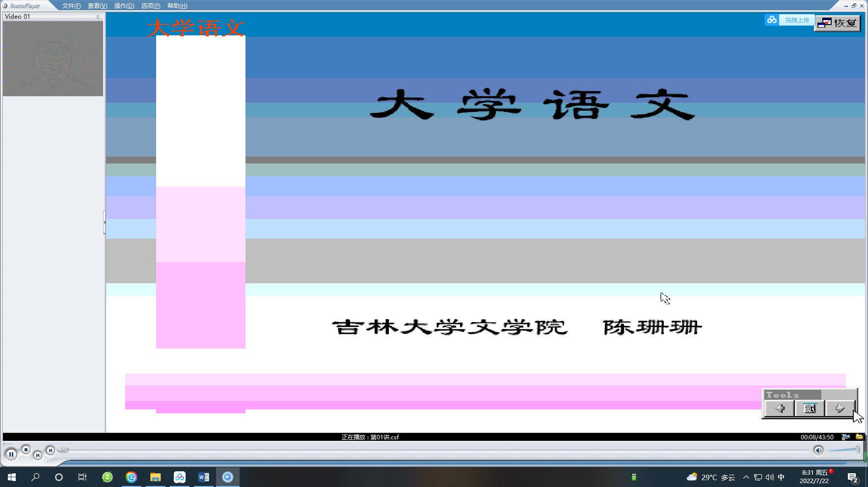Screen dimensions: 868x487
Task: Click the video camera icon in status bar
Action: (x=845, y=437)
